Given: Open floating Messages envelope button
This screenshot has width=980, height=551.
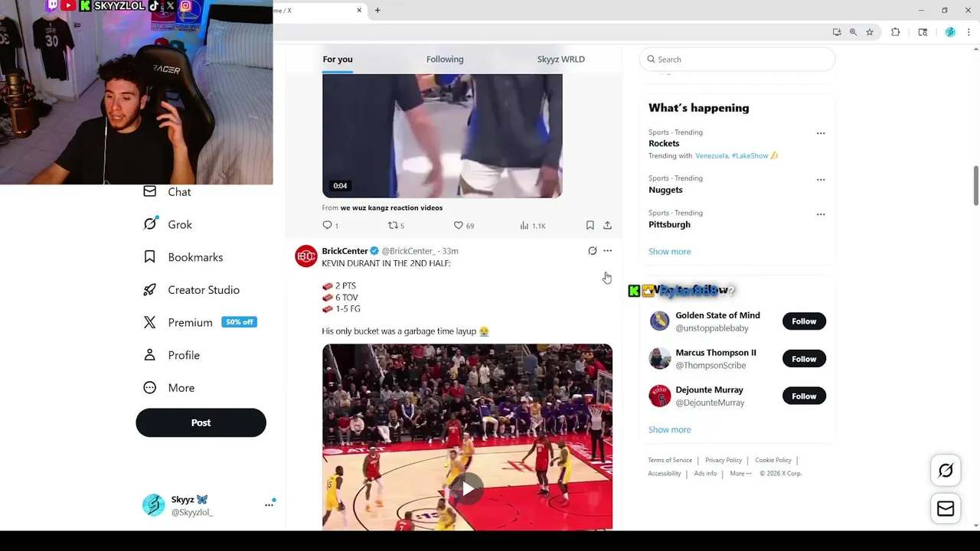Looking at the screenshot, I should (x=946, y=509).
